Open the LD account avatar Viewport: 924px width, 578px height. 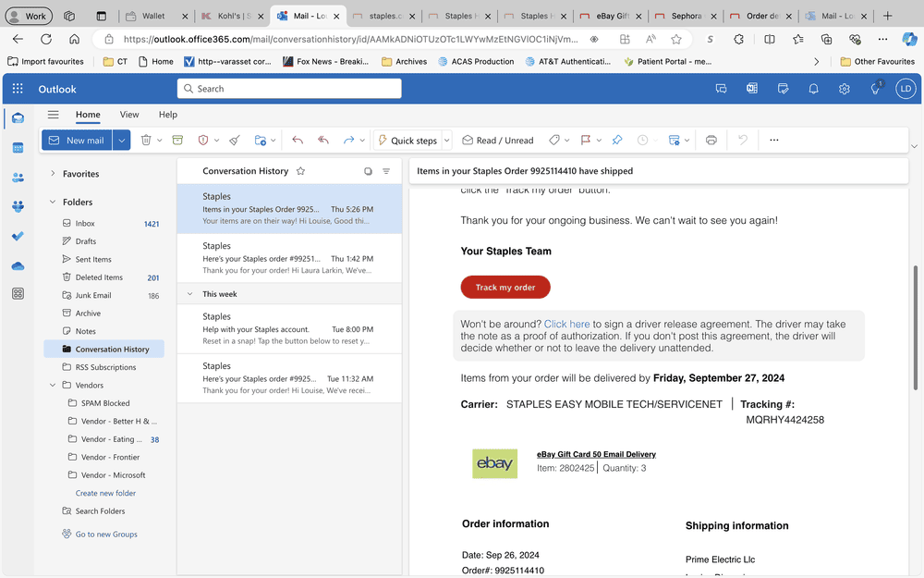click(x=906, y=89)
